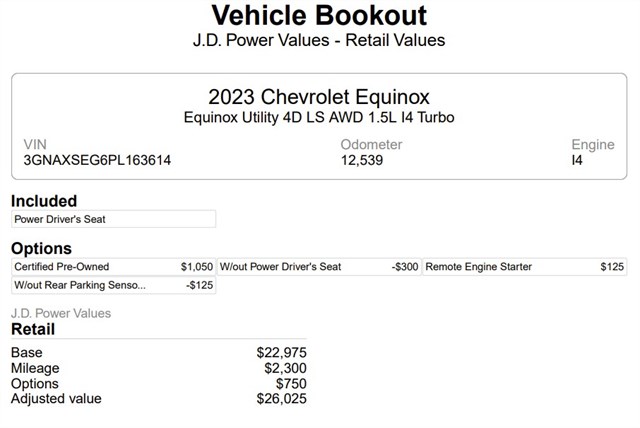Click the W/out Rear Parking Sensors option

click(x=113, y=285)
